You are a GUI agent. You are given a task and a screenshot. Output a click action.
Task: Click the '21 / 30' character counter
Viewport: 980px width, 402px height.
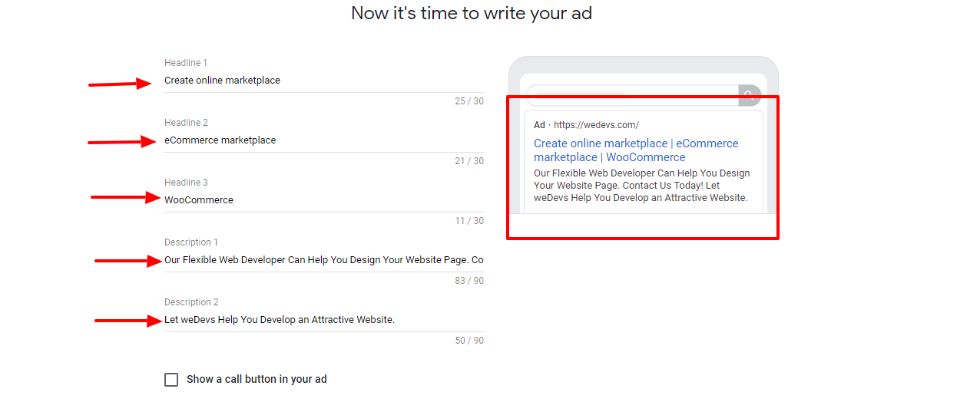469,161
